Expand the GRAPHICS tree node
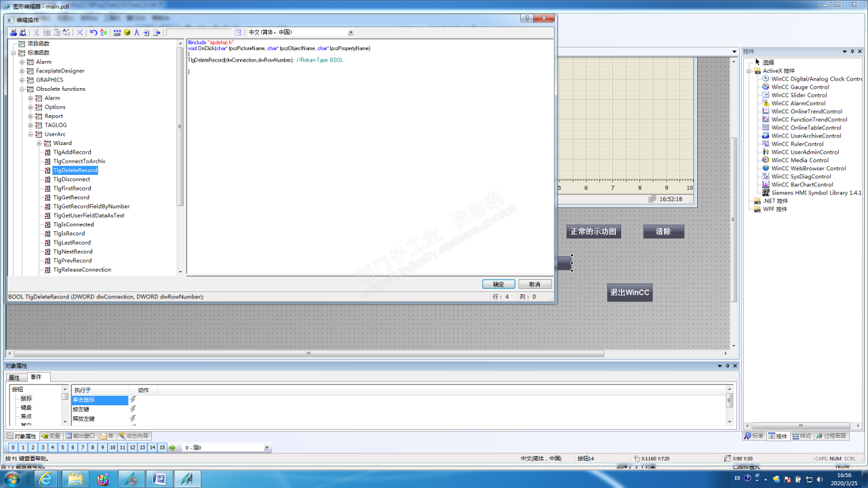Viewport: 868px width, 488px height. (x=22, y=80)
